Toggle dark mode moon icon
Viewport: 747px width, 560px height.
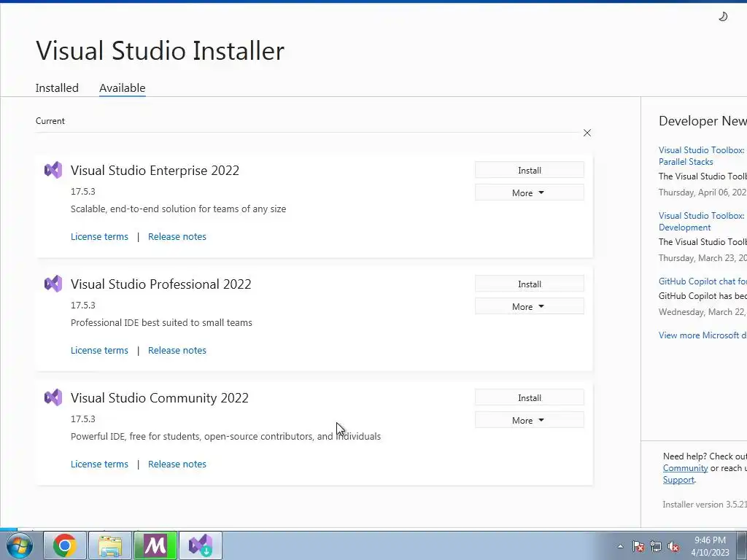723,17
